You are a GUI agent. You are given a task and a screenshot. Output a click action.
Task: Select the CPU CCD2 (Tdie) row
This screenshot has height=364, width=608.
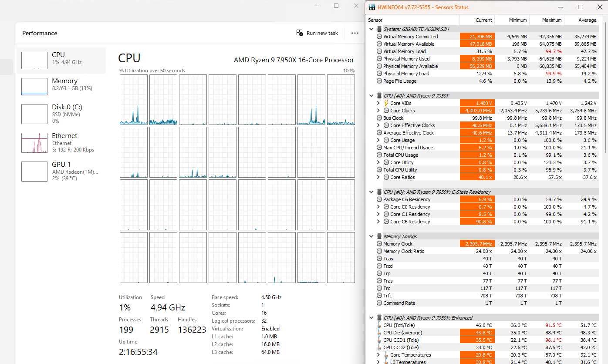483,347
